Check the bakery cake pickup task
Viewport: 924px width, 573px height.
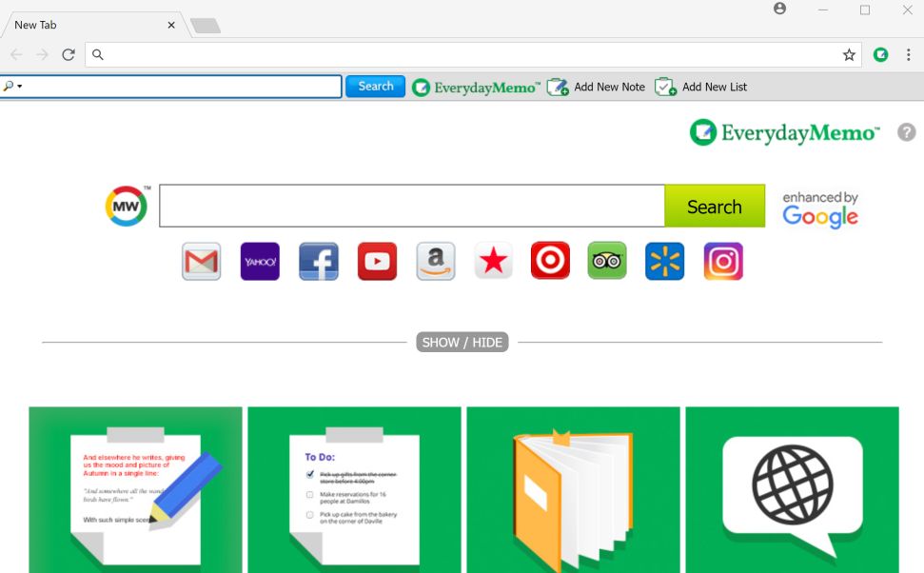pos(309,514)
